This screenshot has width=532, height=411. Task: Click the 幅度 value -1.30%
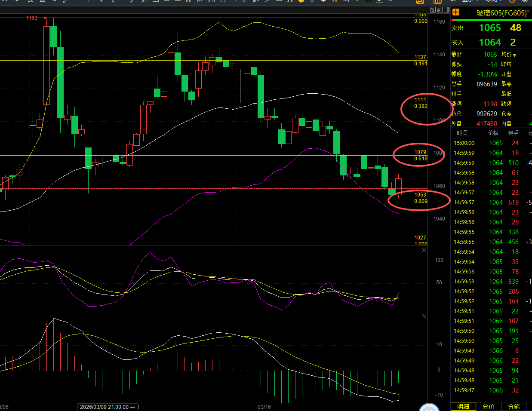(x=487, y=74)
